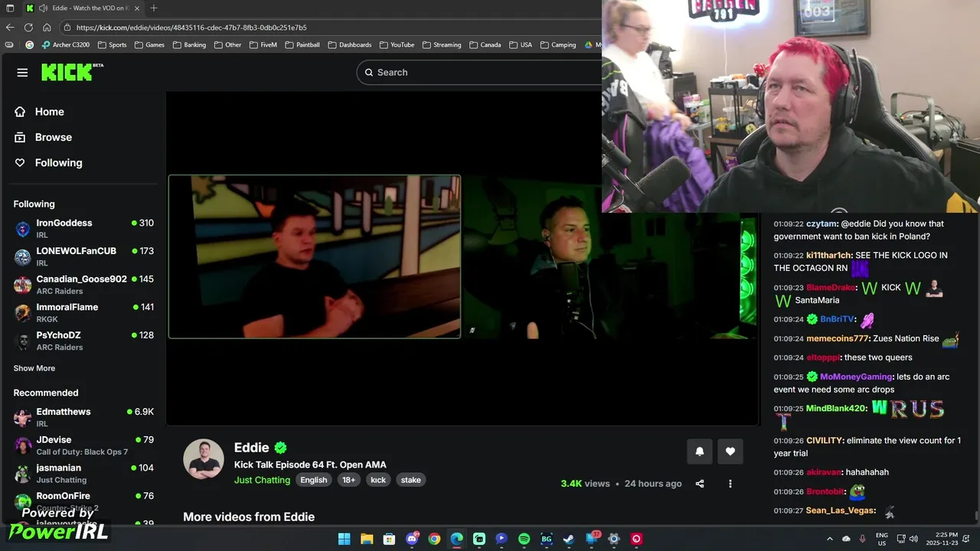Open Sports bookmarks folder
980x551 pixels.
click(112, 44)
